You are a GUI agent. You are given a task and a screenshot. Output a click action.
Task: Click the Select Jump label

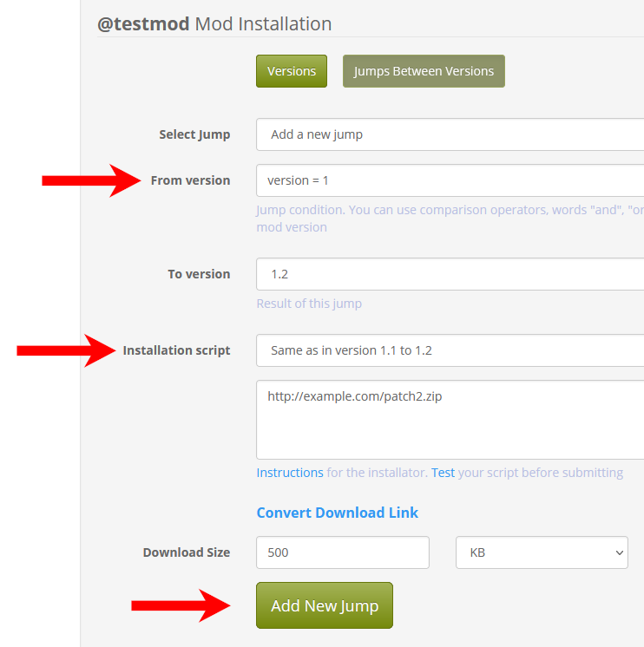click(x=194, y=134)
